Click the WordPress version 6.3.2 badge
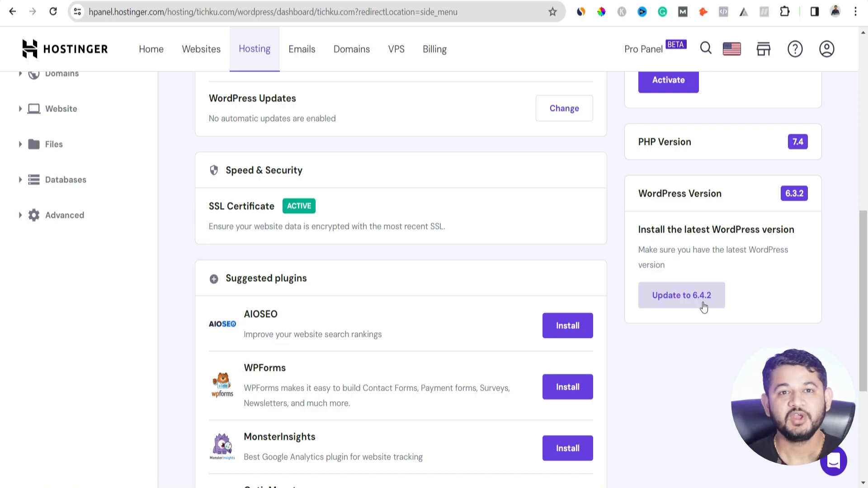 pos(794,193)
